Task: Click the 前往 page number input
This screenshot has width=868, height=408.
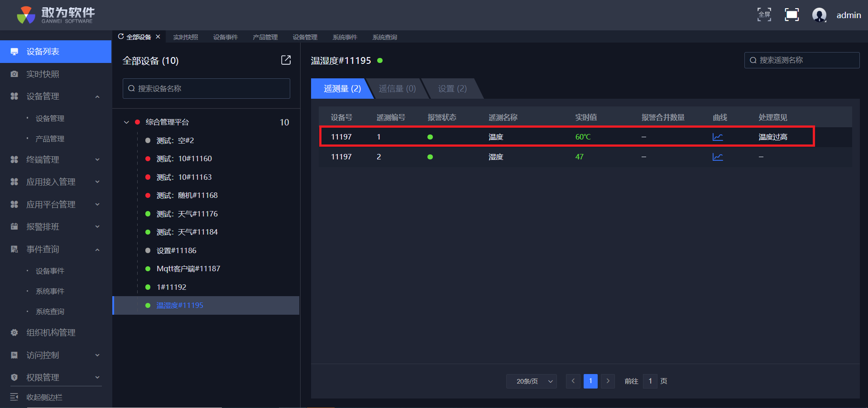Action: click(650, 381)
